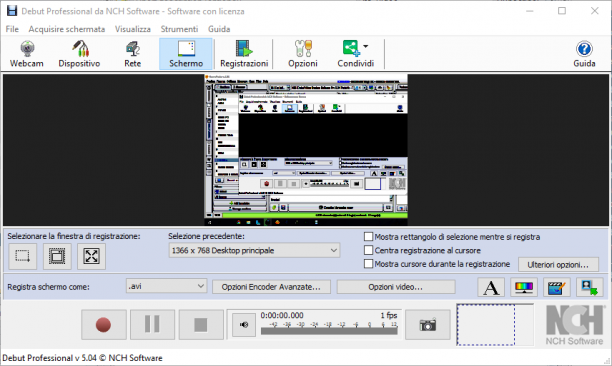
Task: Select the Dispositivo capture device icon
Action: tap(79, 54)
